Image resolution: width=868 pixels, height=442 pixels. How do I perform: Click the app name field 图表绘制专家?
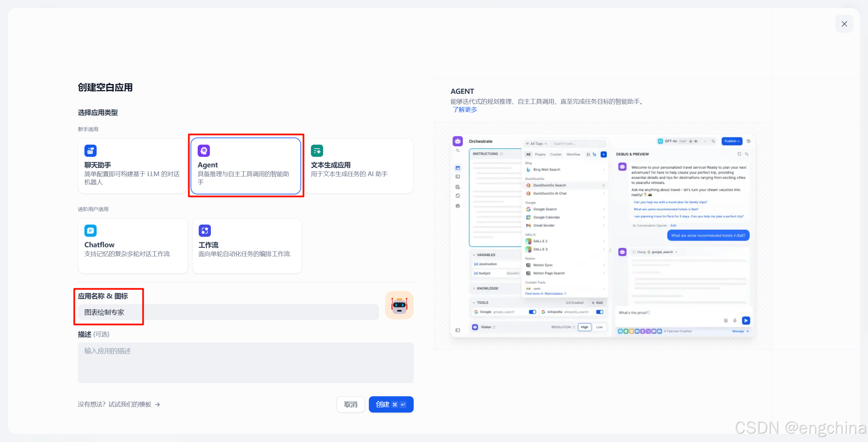pyautogui.click(x=228, y=312)
